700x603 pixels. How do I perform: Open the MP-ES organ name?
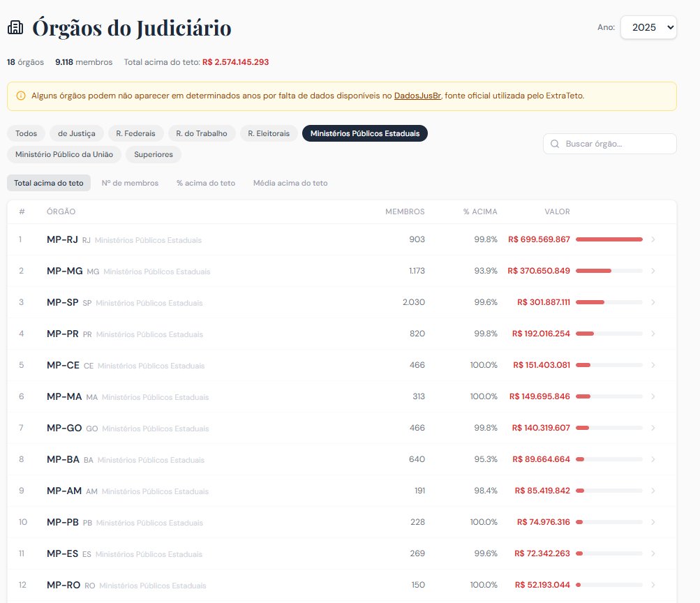pos(63,553)
